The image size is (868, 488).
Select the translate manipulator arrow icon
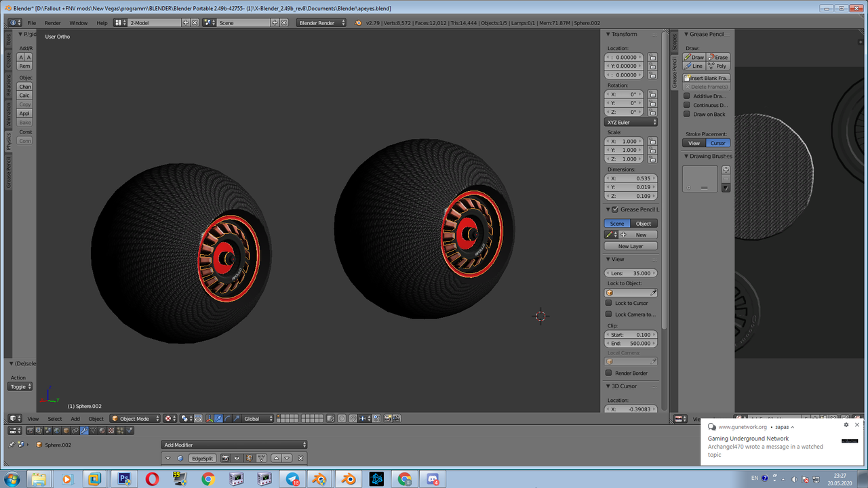coord(218,418)
